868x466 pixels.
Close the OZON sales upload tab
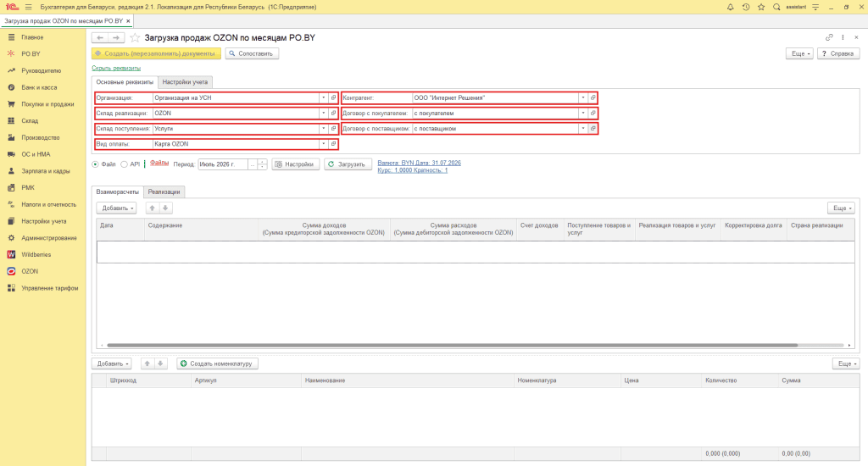(128, 21)
